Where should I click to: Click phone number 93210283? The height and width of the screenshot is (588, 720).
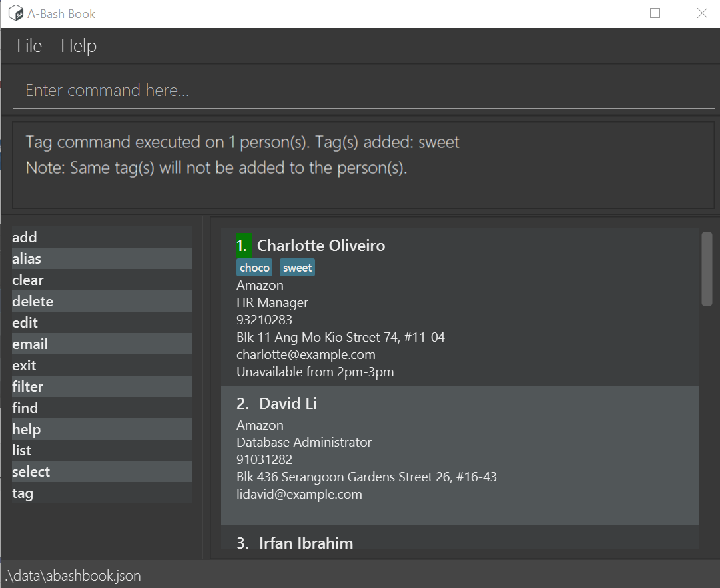(x=264, y=320)
